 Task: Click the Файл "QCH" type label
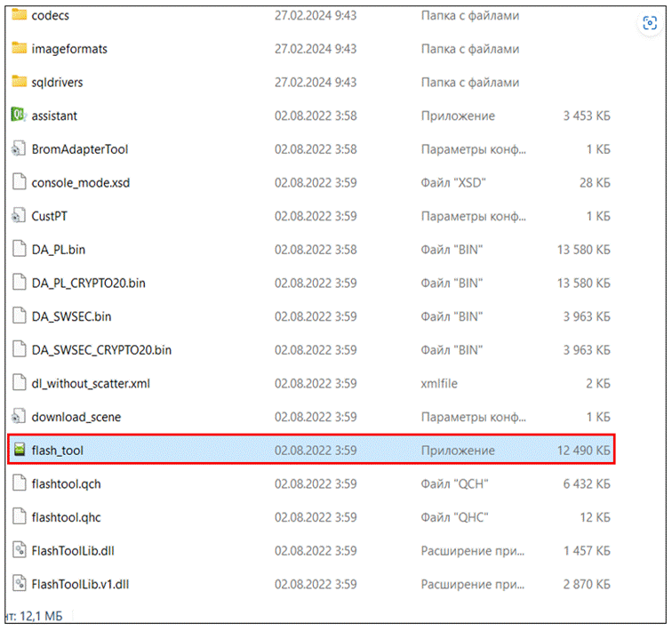pos(454,483)
